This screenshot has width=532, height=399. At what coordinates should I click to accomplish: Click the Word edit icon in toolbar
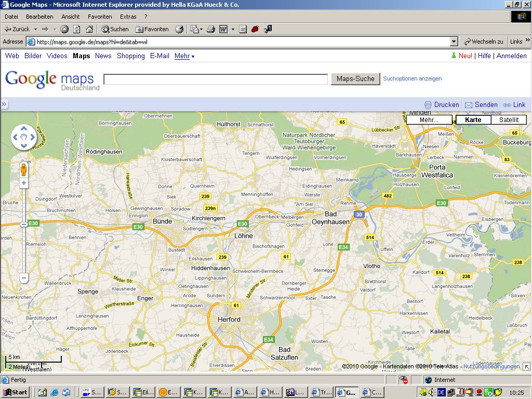tap(223, 29)
